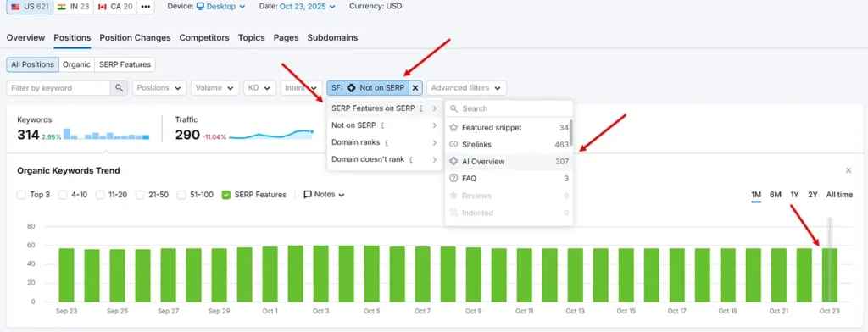Image resolution: width=868 pixels, height=332 pixels.
Task: Click the Notes speech bubble icon
Action: coord(308,195)
